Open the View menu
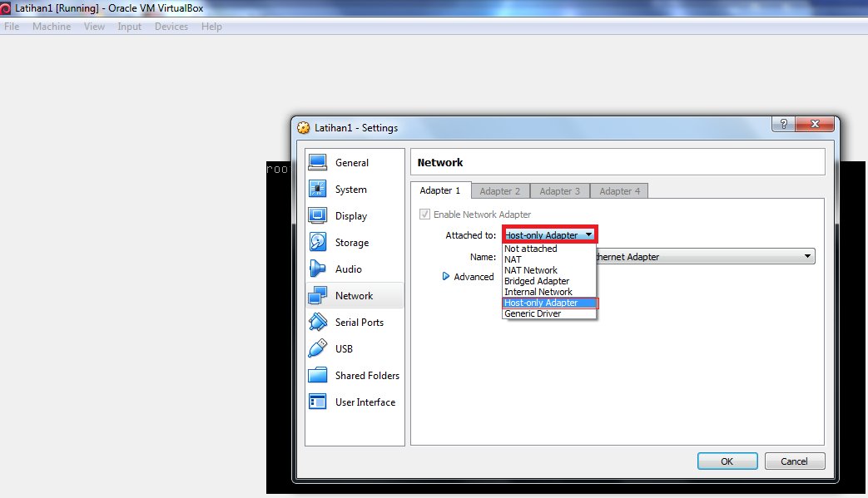The height and width of the screenshot is (498, 868). 94,27
